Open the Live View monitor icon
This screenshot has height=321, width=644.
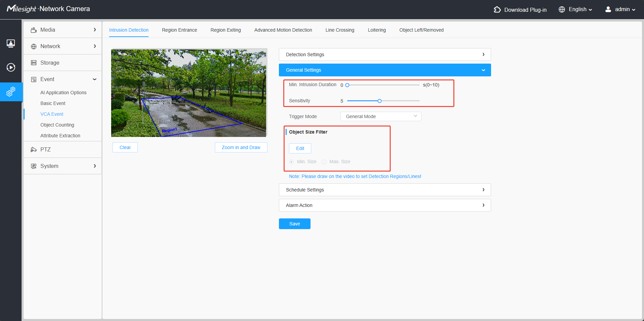click(11, 43)
